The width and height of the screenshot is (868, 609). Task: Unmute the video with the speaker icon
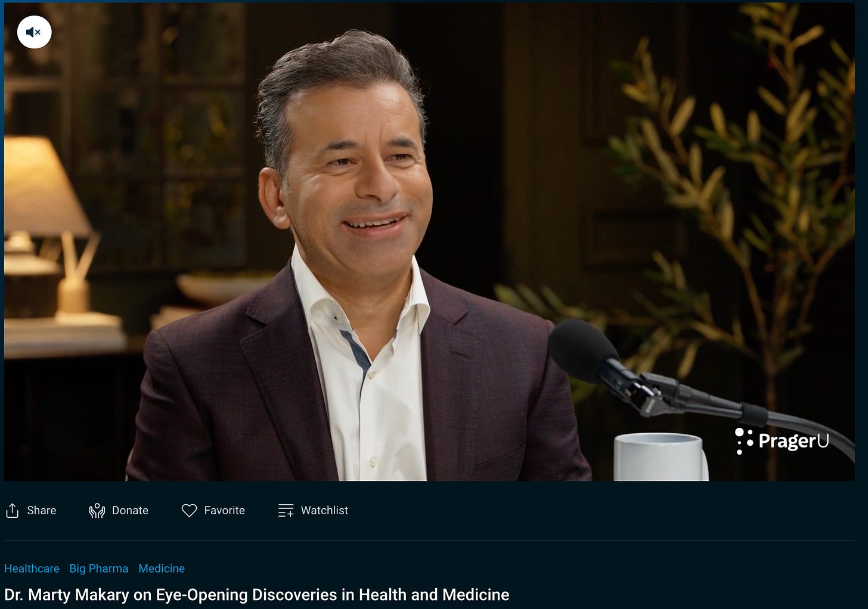point(34,32)
